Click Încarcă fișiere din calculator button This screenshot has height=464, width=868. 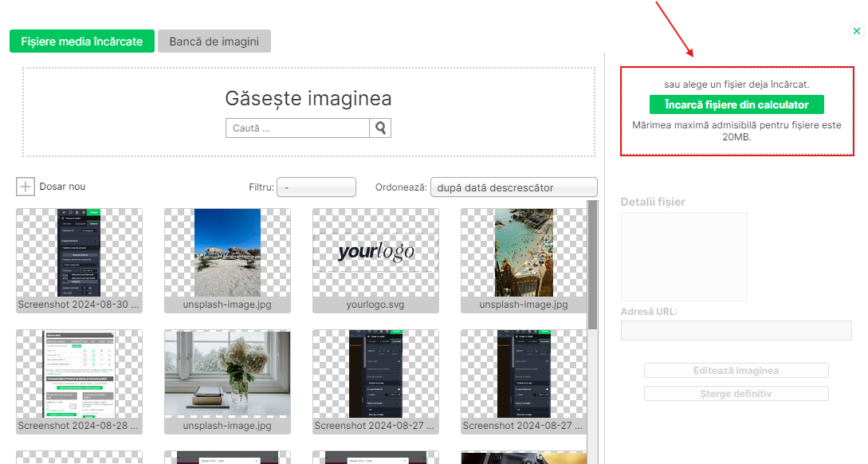(736, 104)
